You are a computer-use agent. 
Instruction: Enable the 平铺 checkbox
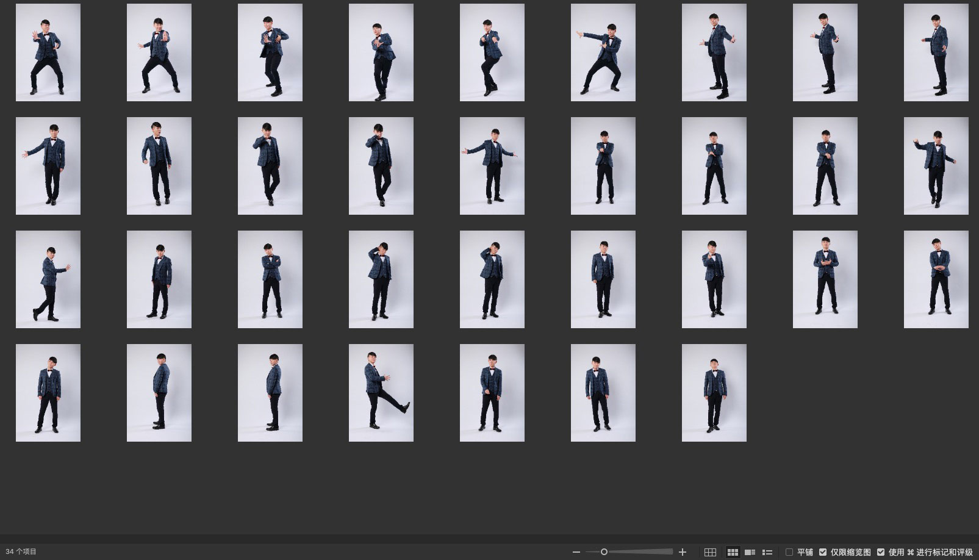coord(789,552)
